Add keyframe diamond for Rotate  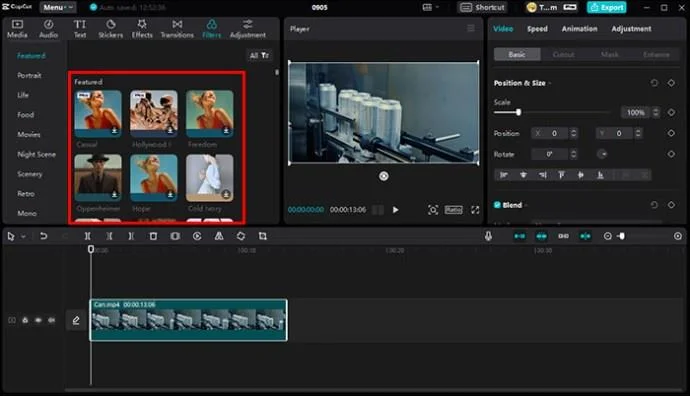click(671, 154)
